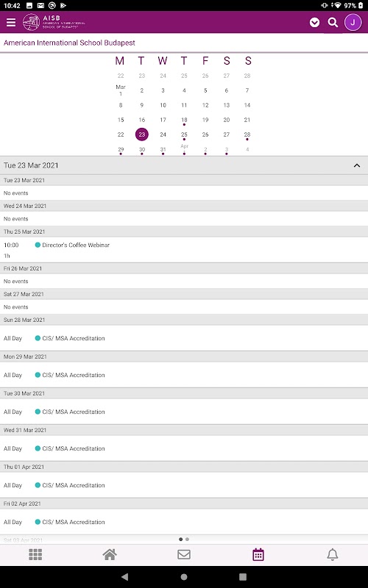Image resolution: width=368 pixels, height=588 pixels.
Task: Select March 28 in the calendar
Action: [x=247, y=135]
